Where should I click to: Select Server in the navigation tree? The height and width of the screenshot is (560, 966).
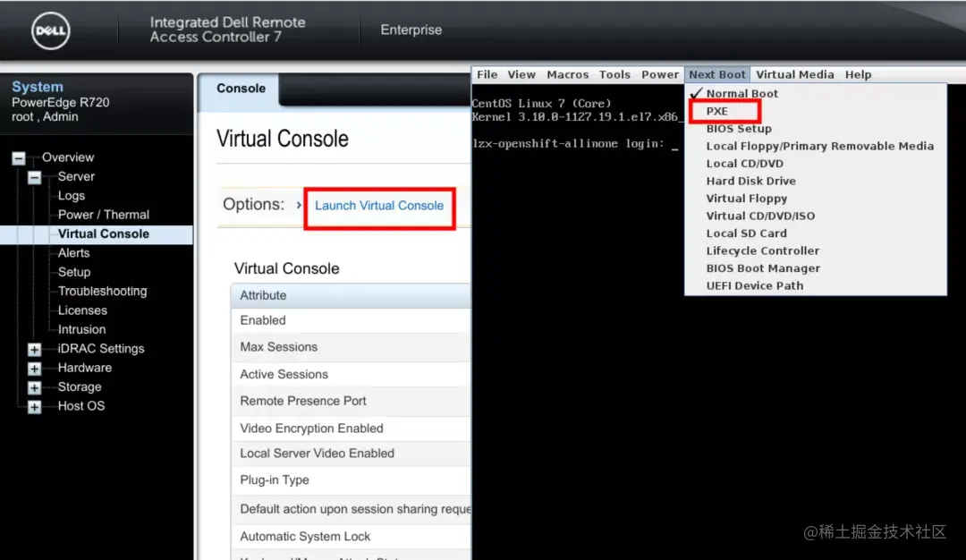76,176
